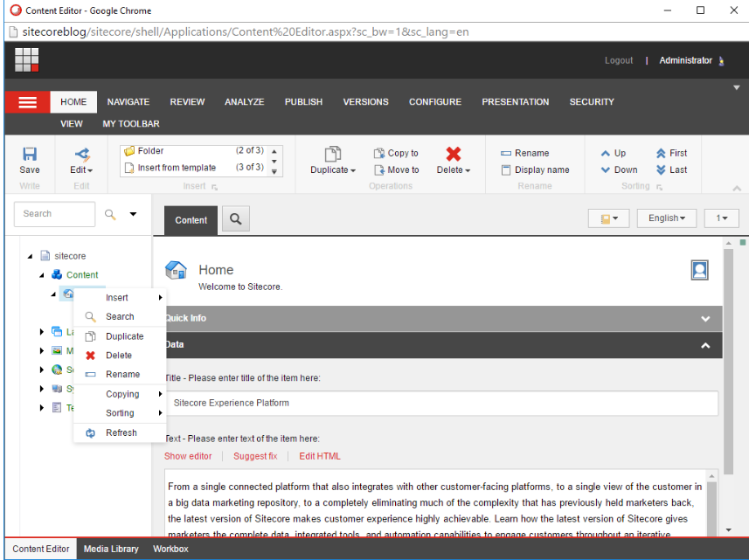Collapse the sitecore root tree node
The image size is (749, 560).
point(30,256)
